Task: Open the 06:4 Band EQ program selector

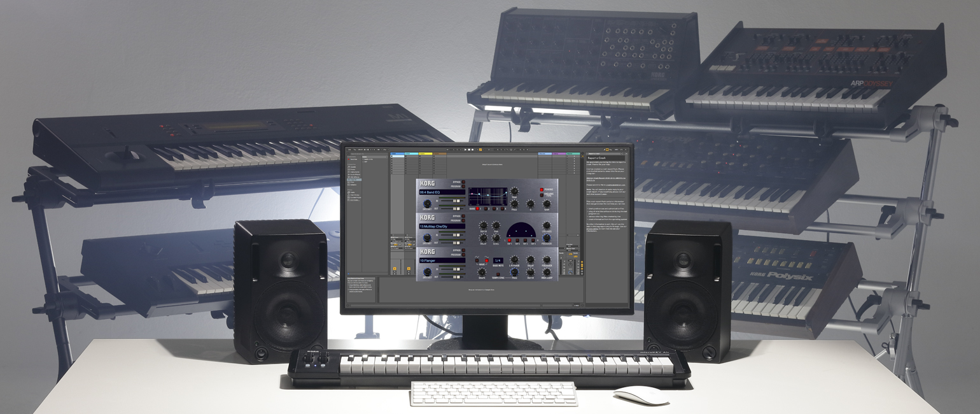Action: click(442, 192)
